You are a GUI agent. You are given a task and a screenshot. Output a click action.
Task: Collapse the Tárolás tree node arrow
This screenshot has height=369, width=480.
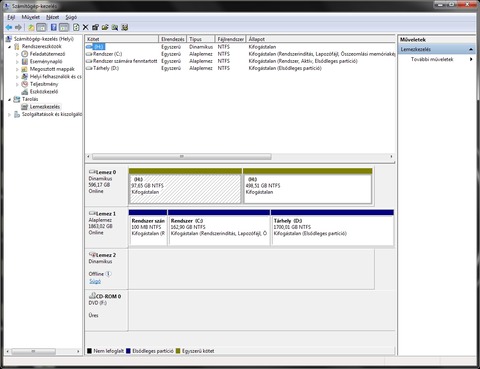point(10,99)
